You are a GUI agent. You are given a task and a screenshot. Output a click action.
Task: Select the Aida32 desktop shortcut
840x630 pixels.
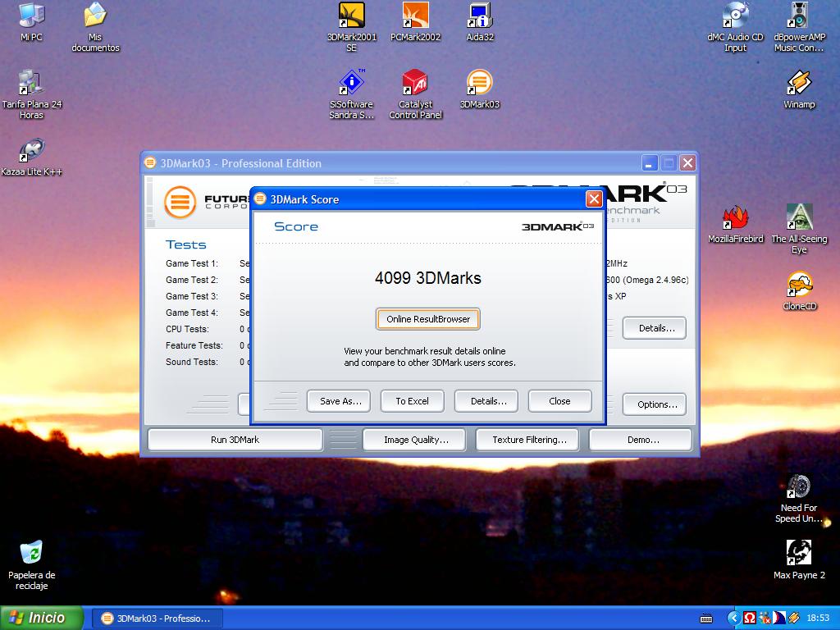click(479, 22)
